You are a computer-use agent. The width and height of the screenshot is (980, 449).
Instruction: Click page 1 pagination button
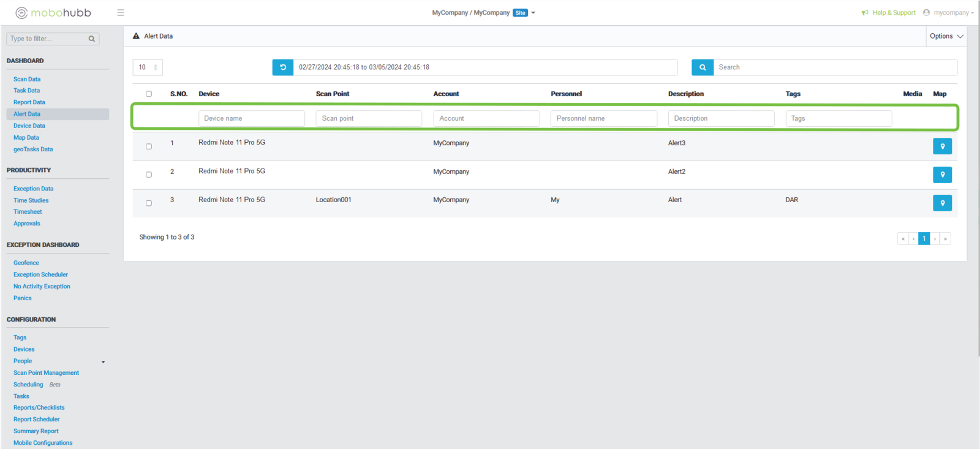tap(924, 239)
